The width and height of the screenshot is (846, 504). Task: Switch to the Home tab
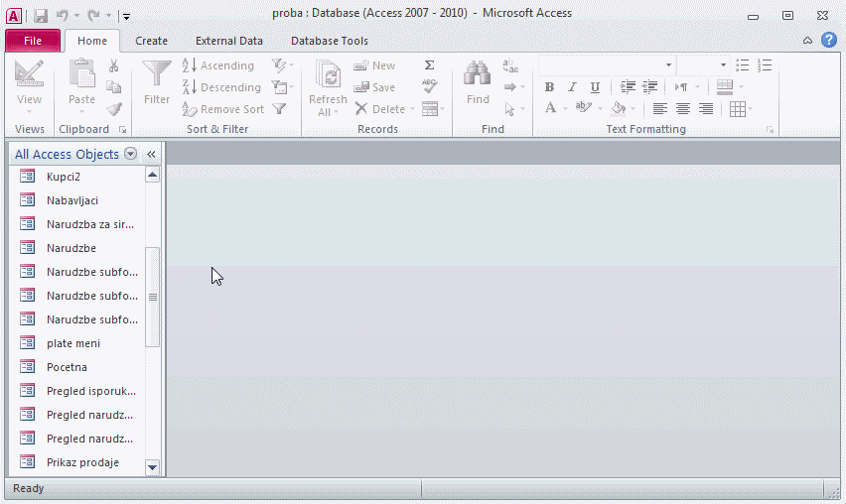92,41
